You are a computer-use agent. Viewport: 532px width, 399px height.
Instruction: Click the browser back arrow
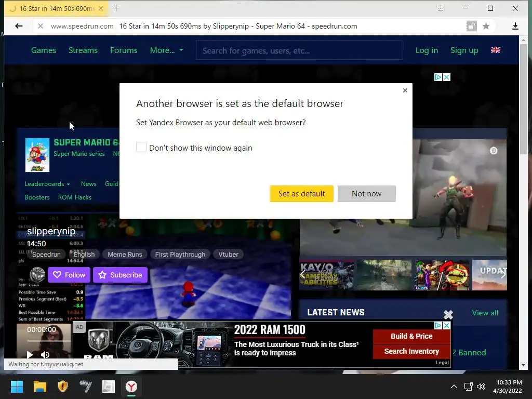[19, 26]
